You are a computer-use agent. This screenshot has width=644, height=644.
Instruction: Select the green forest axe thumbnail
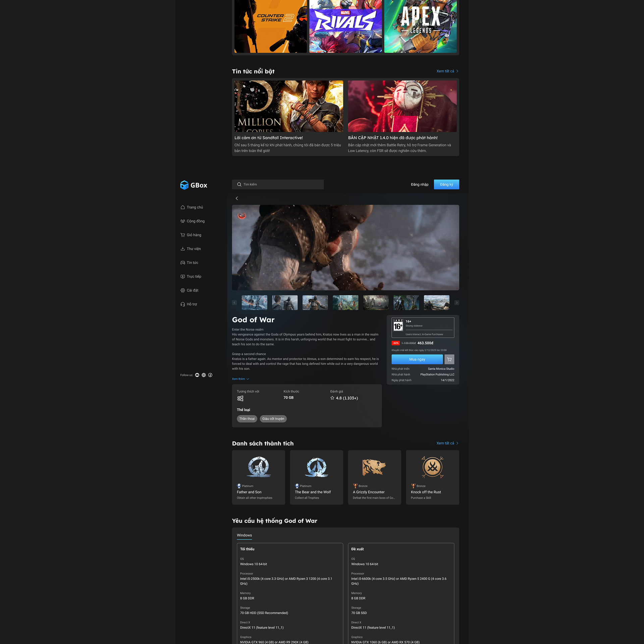tap(345, 303)
